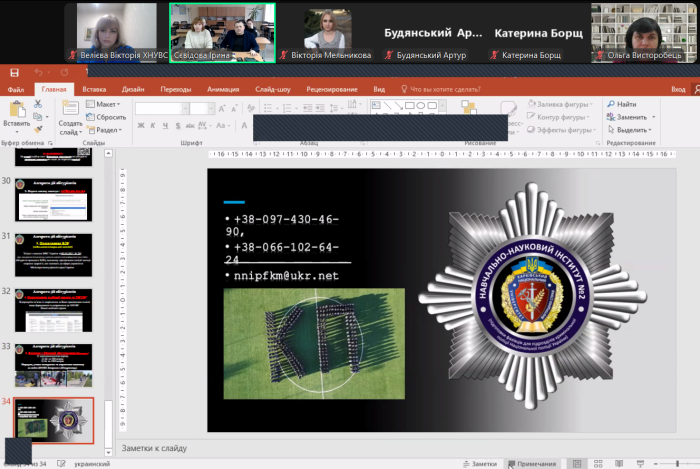This screenshot has height=469, width=700.
Task: Toggle bold (Ж) formatting
Action: point(141,126)
